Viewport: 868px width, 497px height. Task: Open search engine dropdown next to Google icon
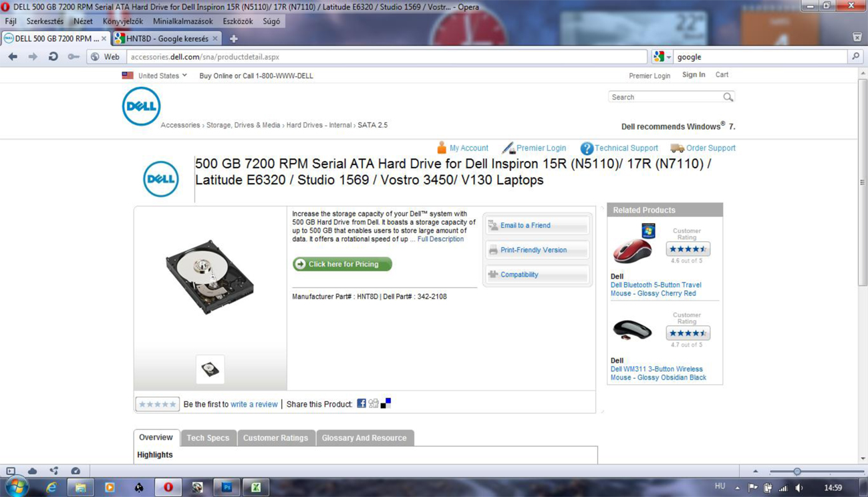tap(668, 57)
